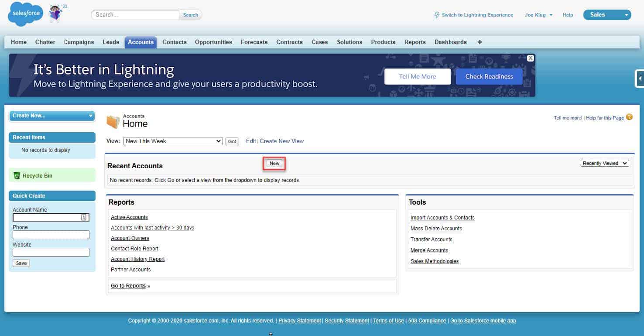
Task: Open the Create New dropdown
Action: coord(52,116)
